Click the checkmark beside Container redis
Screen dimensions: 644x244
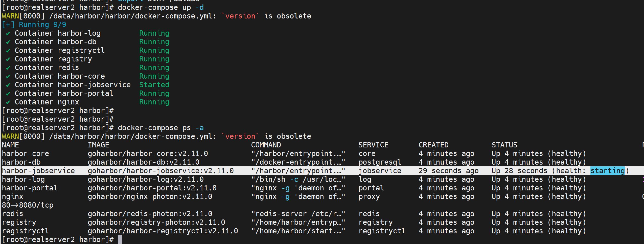(8, 68)
